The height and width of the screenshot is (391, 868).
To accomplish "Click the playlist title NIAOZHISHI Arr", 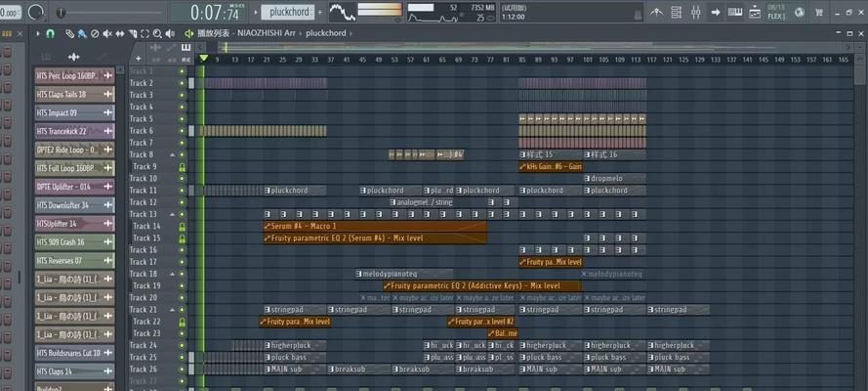I will (x=267, y=33).
